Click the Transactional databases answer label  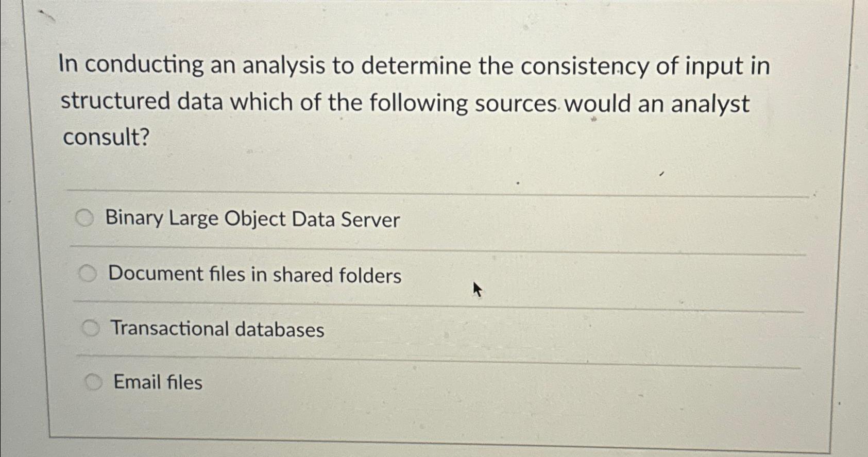tap(218, 330)
